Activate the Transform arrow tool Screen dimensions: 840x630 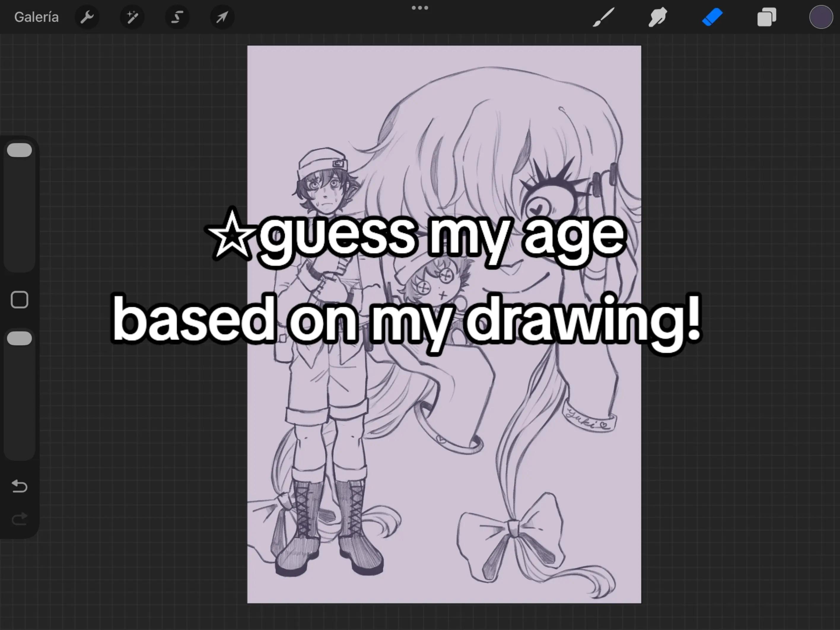pos(222,17)
